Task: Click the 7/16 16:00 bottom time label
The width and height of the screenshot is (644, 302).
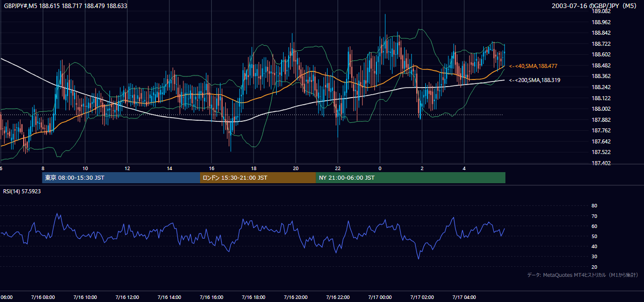Action: [211, 297]
